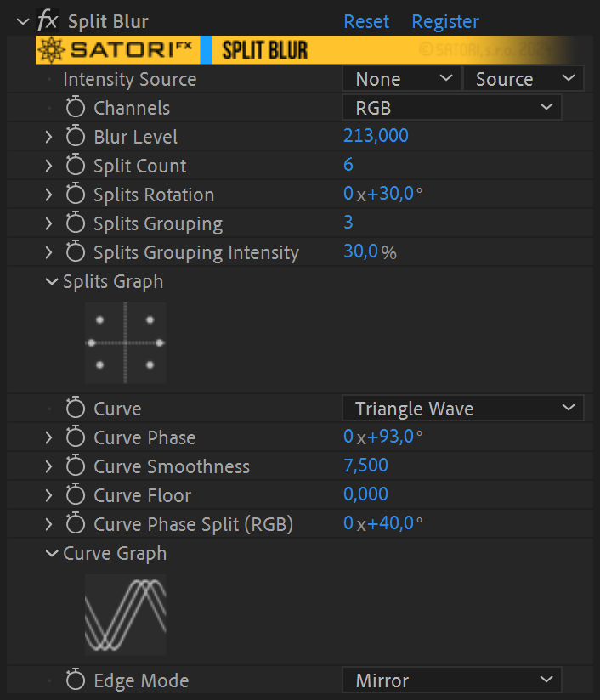This screenshot has width=600, height=700.
Task: Open the Edge Mode Mirror dropdown
Action: [451, 680]
